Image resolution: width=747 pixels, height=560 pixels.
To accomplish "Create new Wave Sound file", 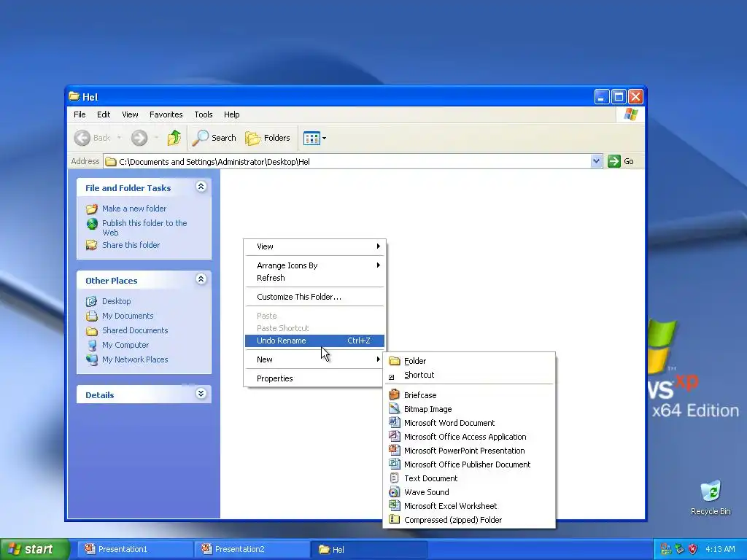I will [x=469, y=492].
